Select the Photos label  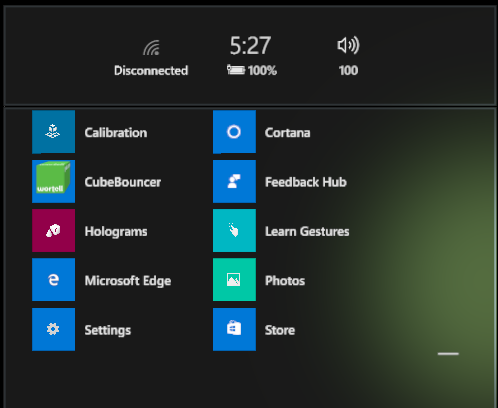coord(285,281)
